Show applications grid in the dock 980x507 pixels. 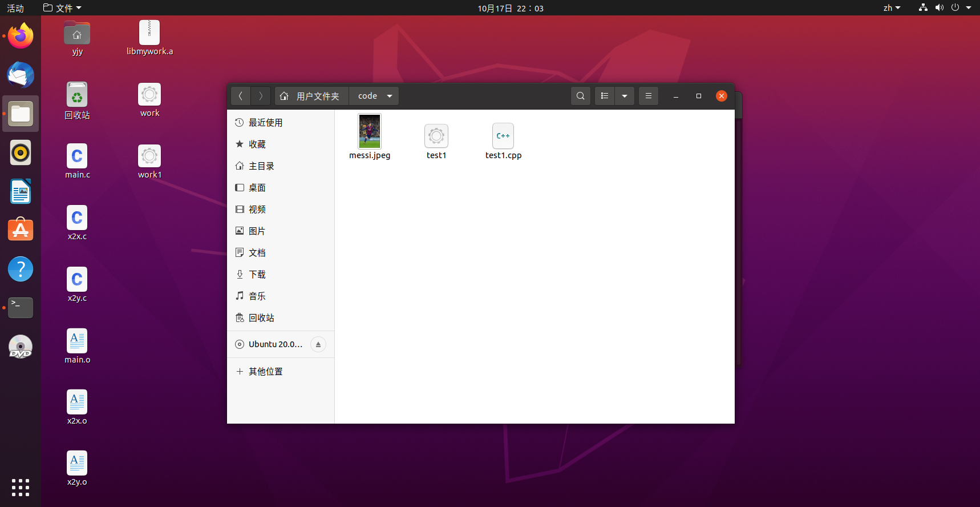21,487
